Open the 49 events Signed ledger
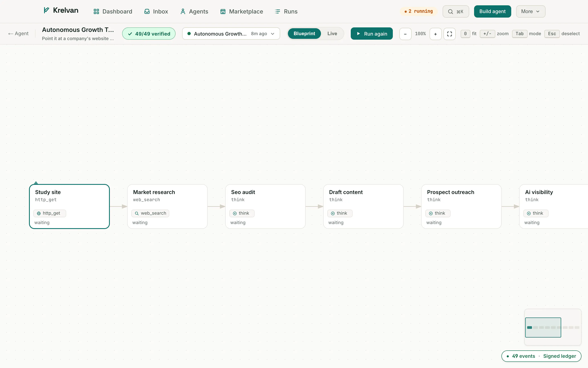The width and height of the screenshot is (588, 368). coord(541,356)
